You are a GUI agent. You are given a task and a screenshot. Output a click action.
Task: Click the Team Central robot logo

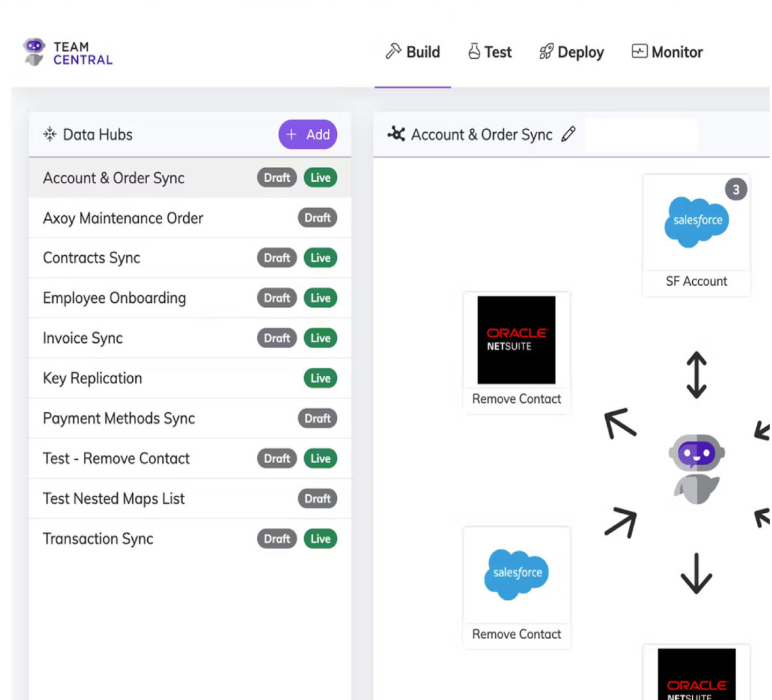[x=34, y=52]
